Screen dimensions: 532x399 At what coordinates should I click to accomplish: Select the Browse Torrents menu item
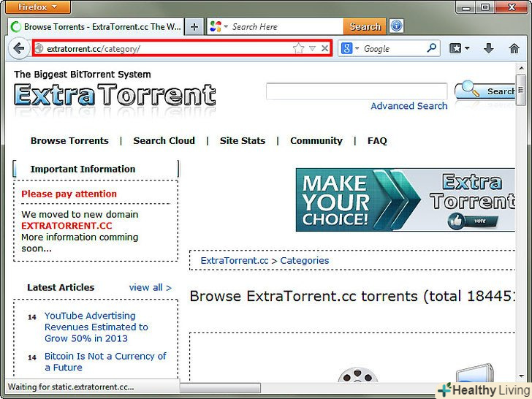[69, 140]
